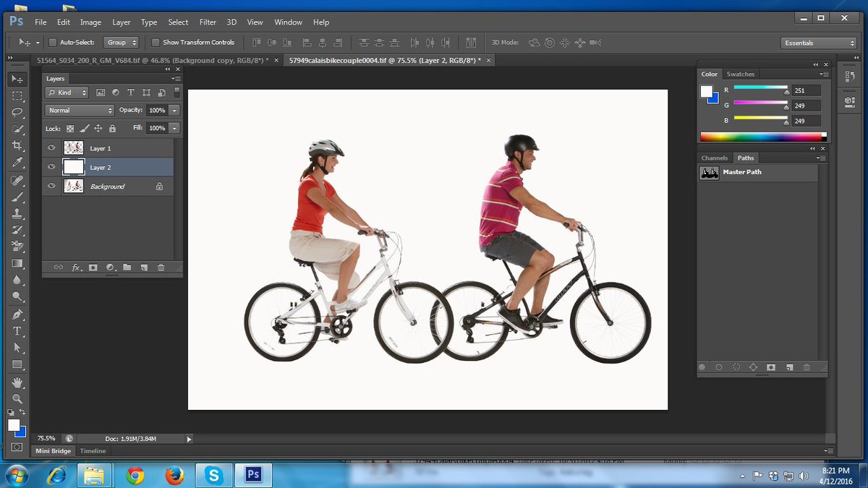Reset default foreground and background colors
The image size is (868, 488).
[11, 412]
